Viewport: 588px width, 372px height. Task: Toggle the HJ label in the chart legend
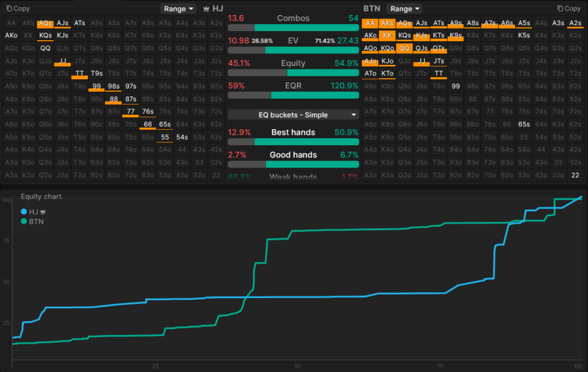click(33, 211)
